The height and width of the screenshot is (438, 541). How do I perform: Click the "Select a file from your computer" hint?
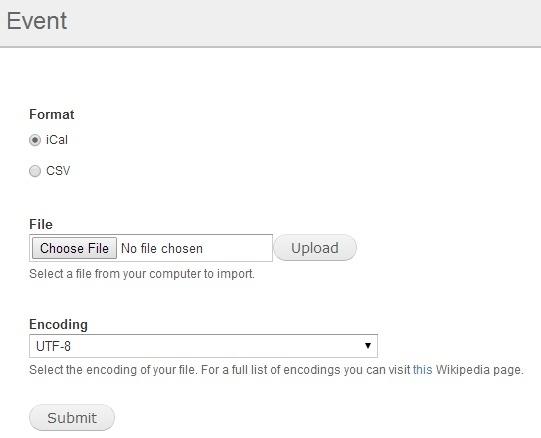click(142, 274)
